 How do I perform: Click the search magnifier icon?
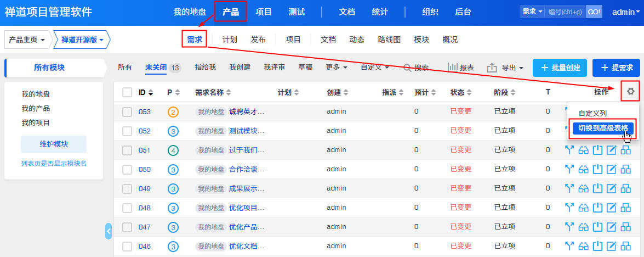coord(407,68)
